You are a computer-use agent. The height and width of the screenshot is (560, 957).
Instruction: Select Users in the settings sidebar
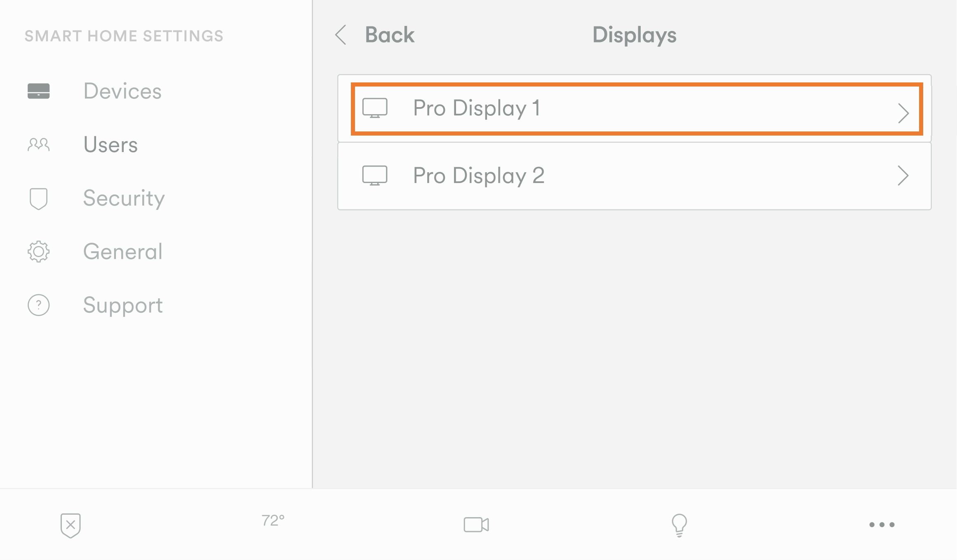click(x=111, y=145)
